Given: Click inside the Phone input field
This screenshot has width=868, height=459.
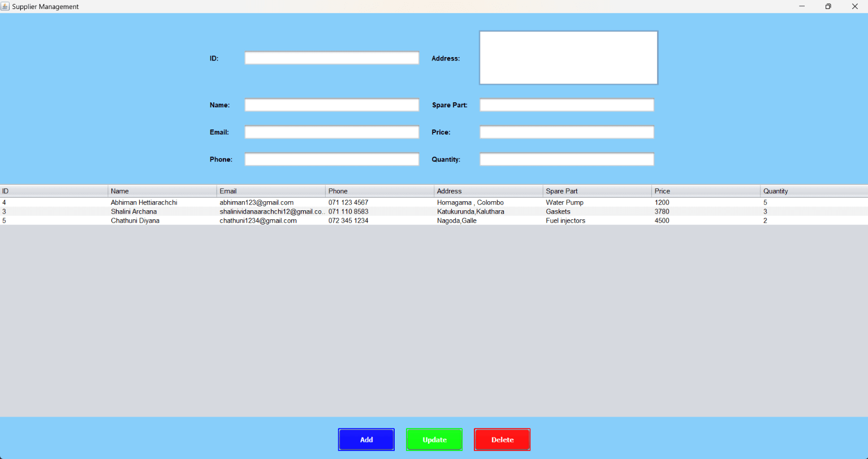Looking at the screenshot, I should pyautogui.click(x=331, y=159).
